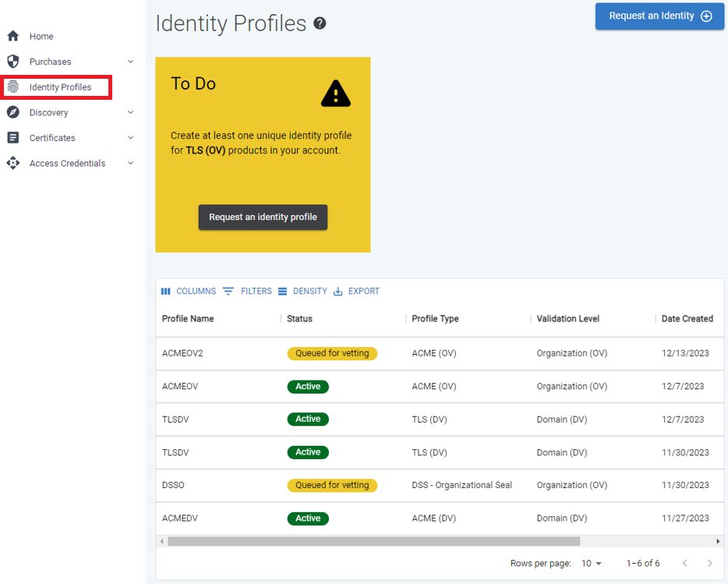The width and height of the screenshot is (728, 584).
Task: Change table Density setting
Action: click(x=302, y=292)
